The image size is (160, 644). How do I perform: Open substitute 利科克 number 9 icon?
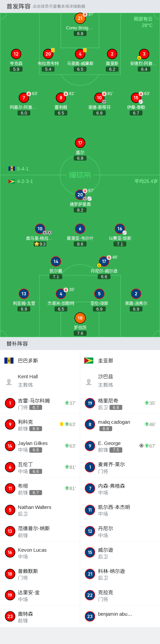pos(10,424)
